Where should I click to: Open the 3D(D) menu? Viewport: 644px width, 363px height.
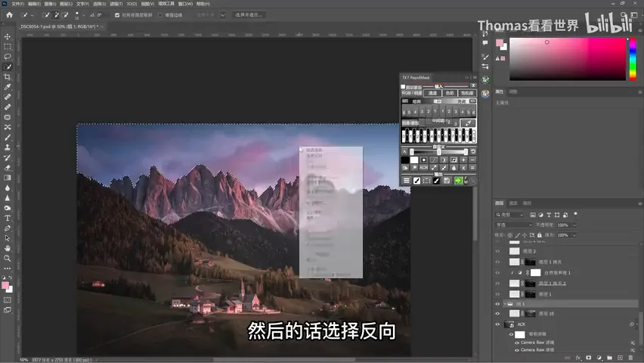pyautogui.click(x=132, y=4)
